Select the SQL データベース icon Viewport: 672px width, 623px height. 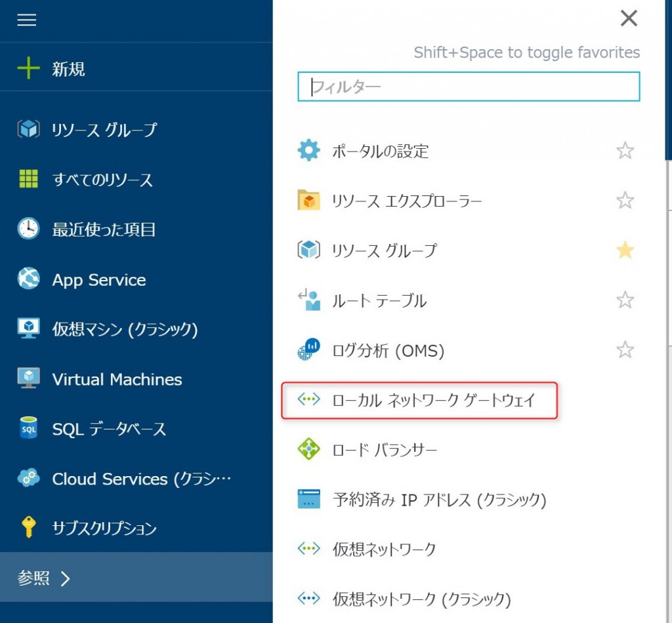(x=28, y=430)
